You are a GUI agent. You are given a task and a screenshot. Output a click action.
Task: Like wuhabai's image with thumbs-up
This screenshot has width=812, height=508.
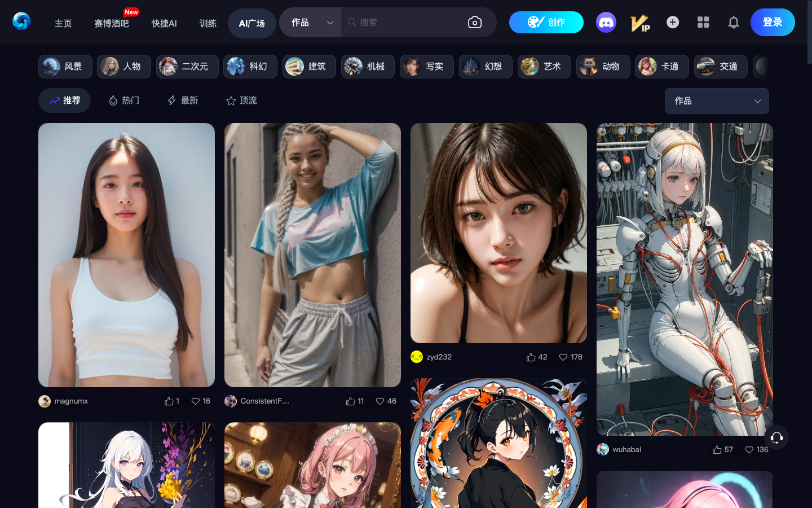[x=717, y=449]
